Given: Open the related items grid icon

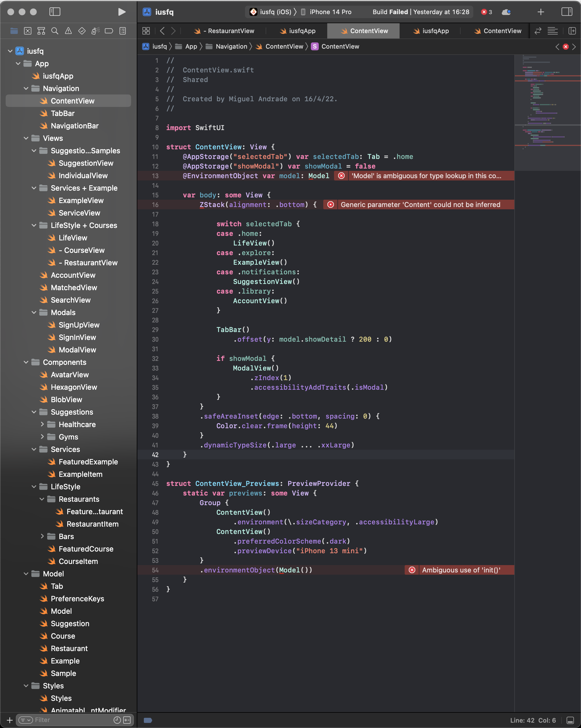Looking at the screenshot, I should pos(146,31).
